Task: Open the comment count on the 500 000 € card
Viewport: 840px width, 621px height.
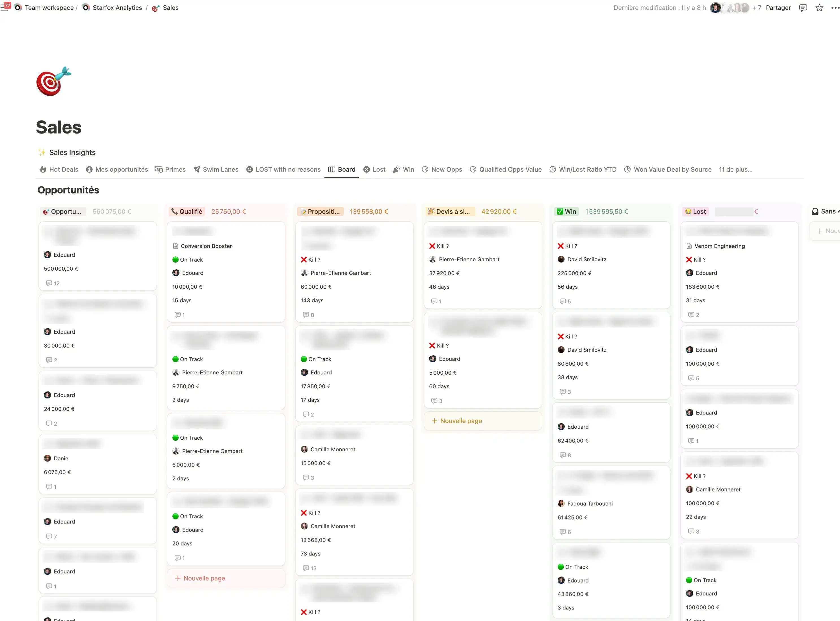Action: [x=53, y=283]
